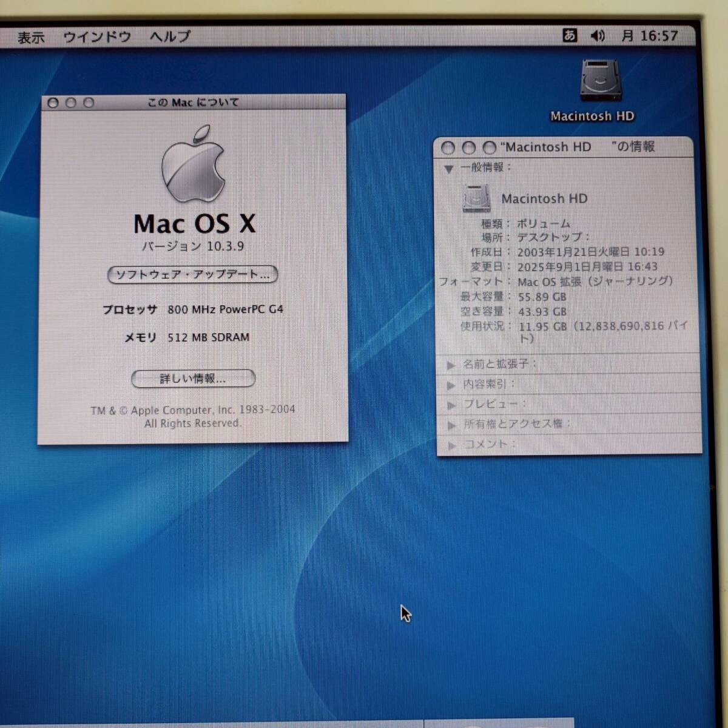Expand the 名前と拡張子 section
This screenshot has width=728, height=728.
(451, 365)
